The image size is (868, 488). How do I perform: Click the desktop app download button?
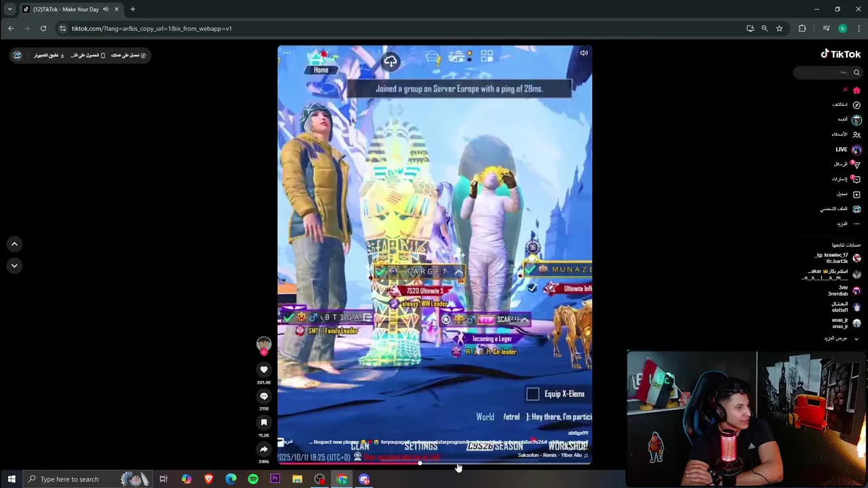tap(49, 56)
